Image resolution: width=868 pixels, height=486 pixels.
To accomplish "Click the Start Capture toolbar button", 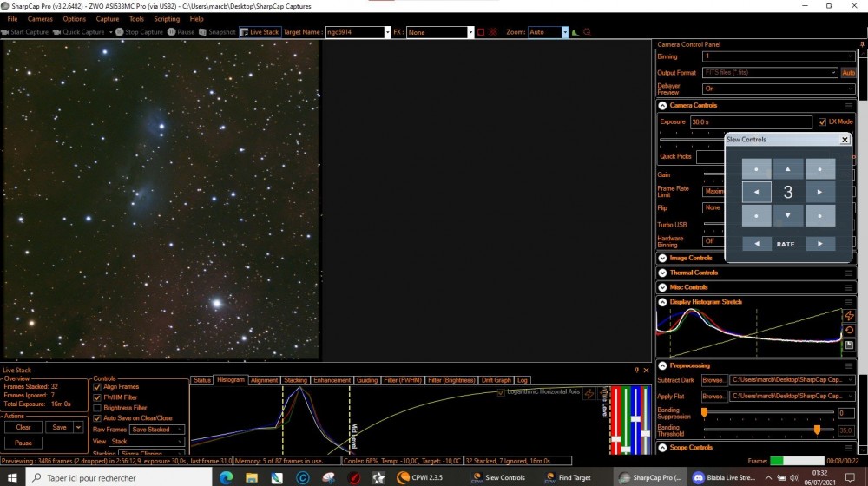I will pos(25,32).
